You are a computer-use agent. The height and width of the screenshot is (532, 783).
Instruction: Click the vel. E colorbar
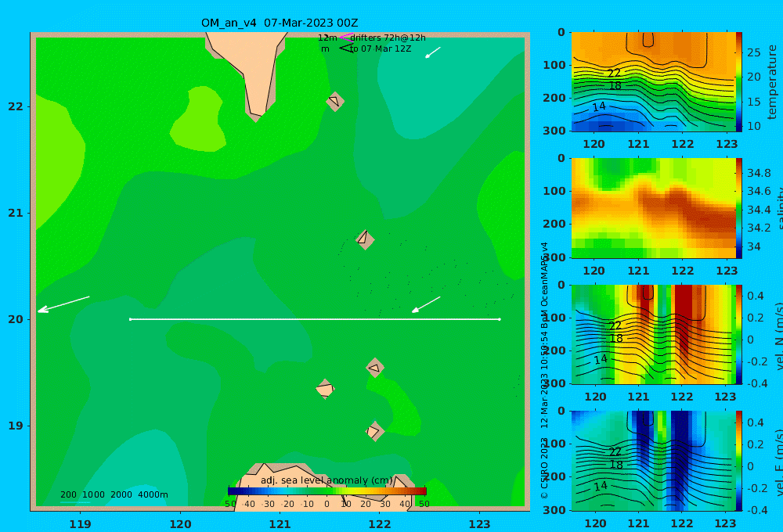click(738, 461)
